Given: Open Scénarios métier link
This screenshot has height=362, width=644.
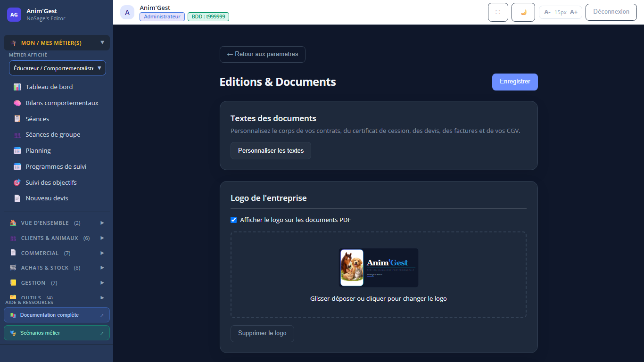Looking at the screenshot, I should [x=57, y=333].
